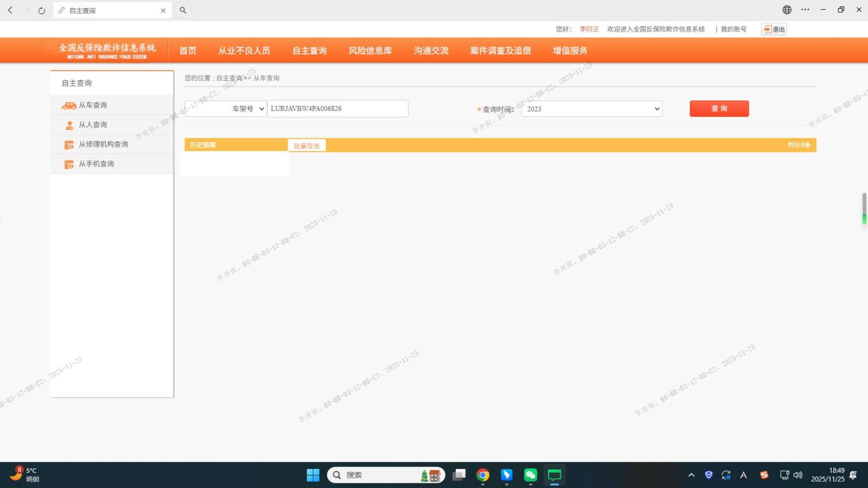
Task: Click the icon beside 从修理机构查询
Action: (69, 145)
